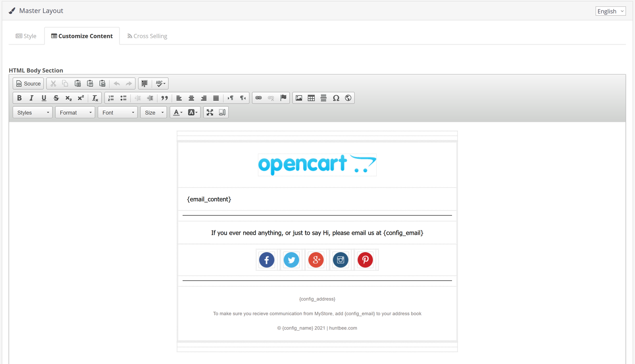Open the background color picker

(192, 113)
